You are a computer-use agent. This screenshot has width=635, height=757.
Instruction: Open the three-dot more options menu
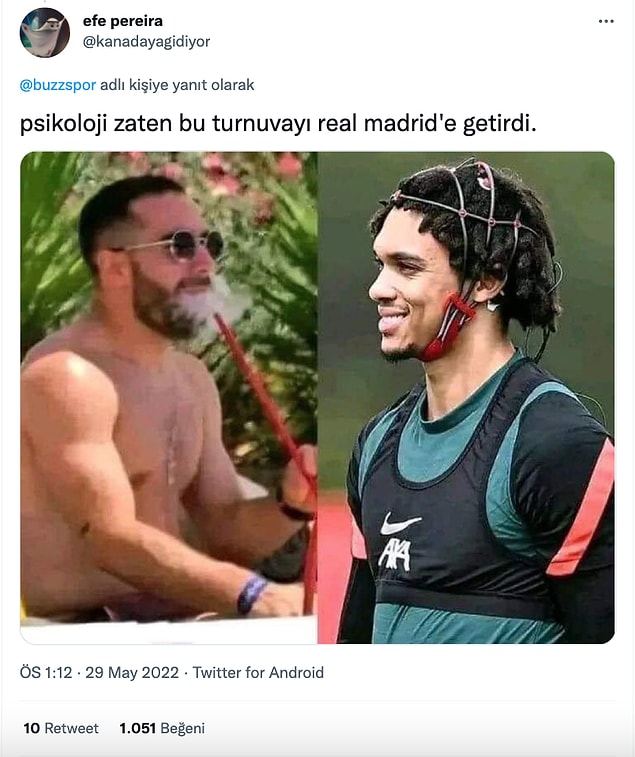pos(606,21)
